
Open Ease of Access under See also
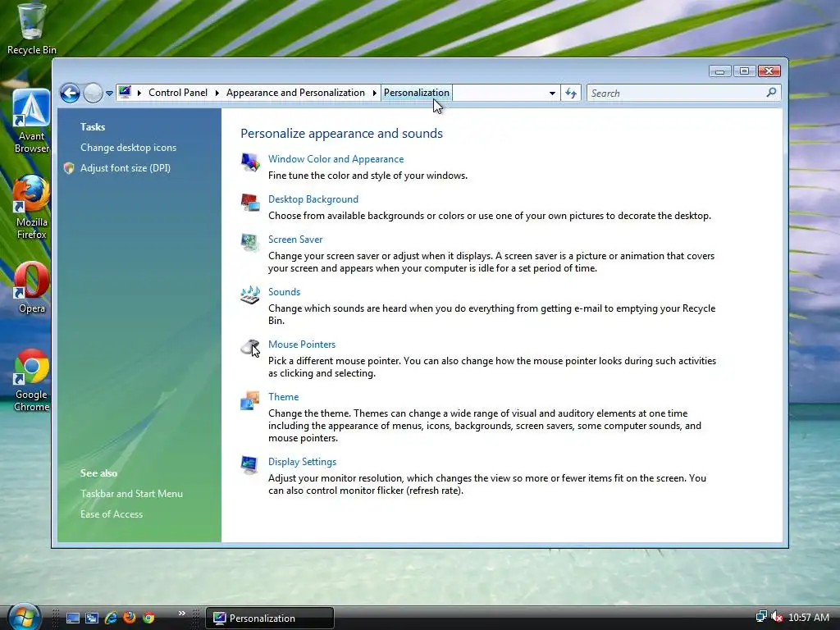click(112, 514)
